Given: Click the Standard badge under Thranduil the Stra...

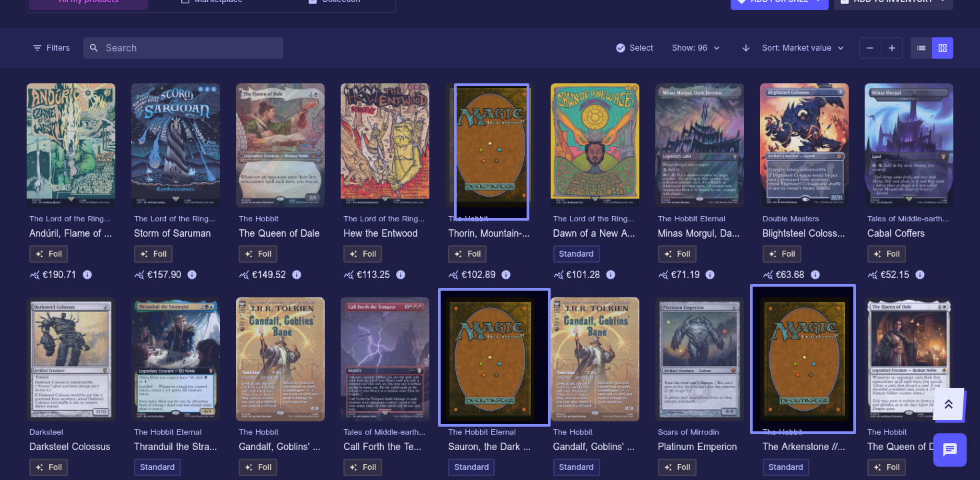Looking at the screenshot, I should point(157,467).
